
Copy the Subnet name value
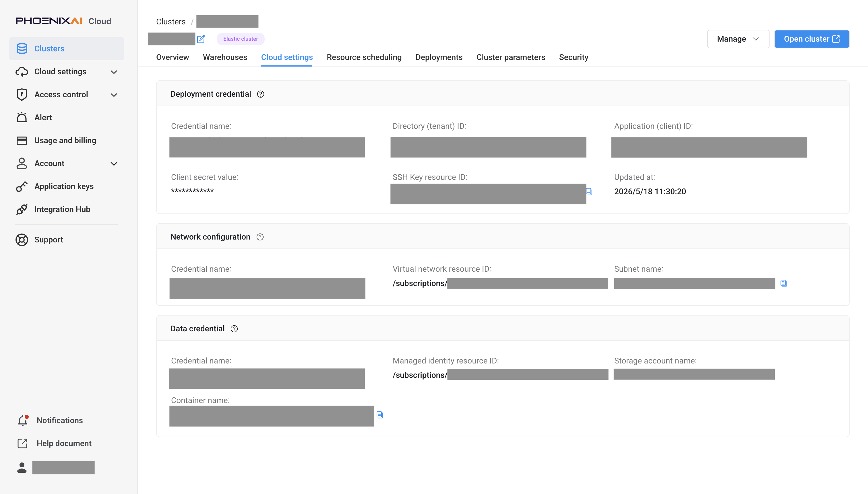click(784, 283)
